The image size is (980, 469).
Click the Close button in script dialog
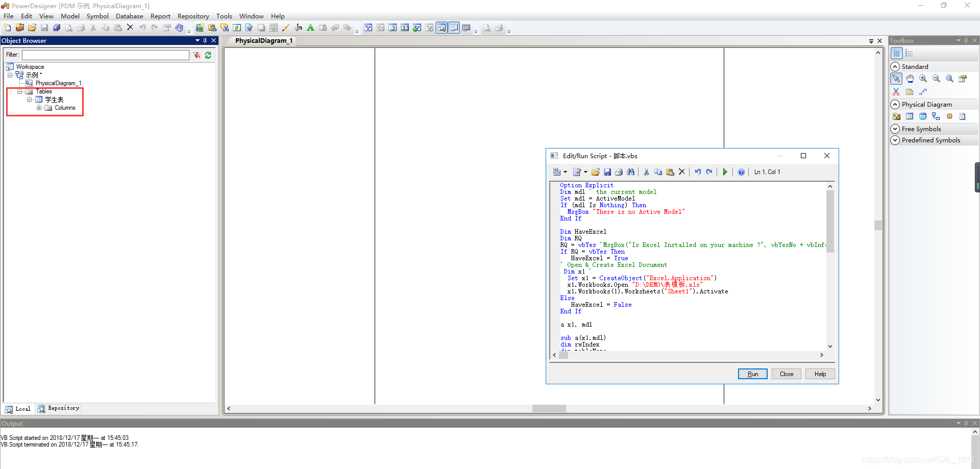pyautogui.click(x=787, y=374)
